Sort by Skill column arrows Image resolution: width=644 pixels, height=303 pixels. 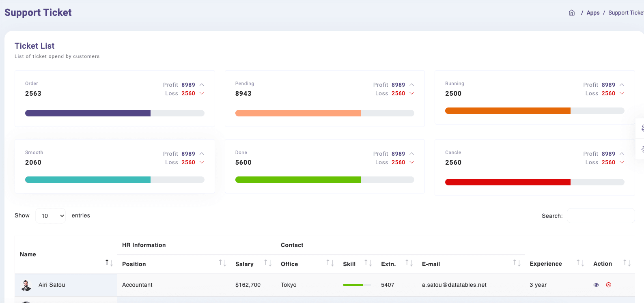coord(368,263)
